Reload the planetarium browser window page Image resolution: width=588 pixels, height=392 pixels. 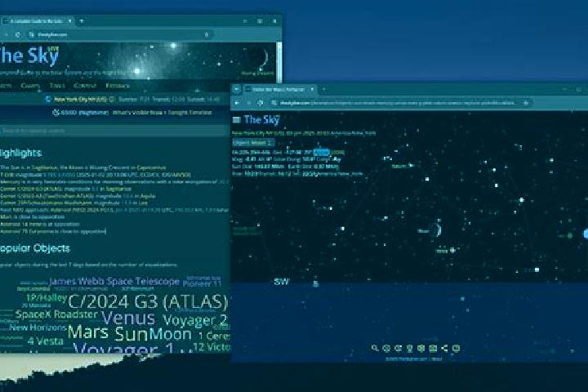261,103
